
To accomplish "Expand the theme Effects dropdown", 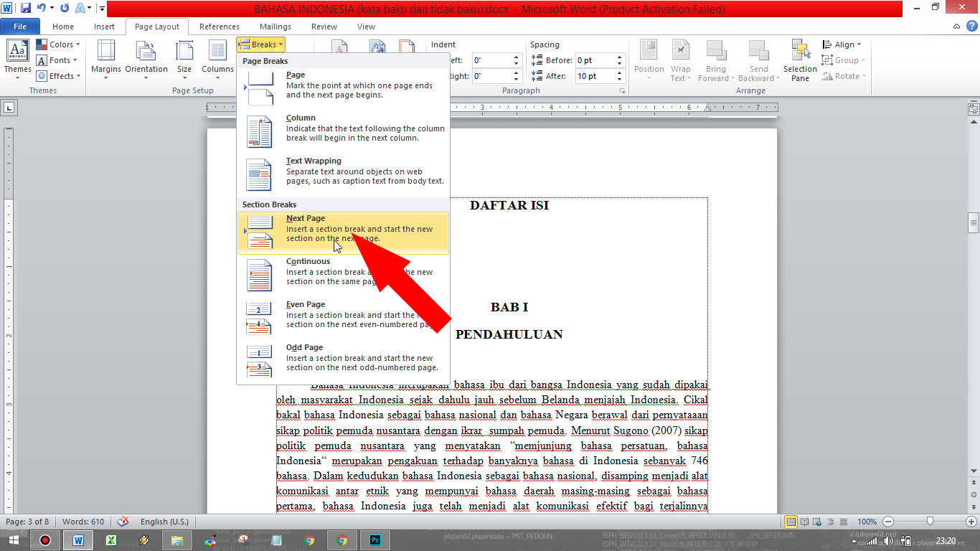I will (x=58, y=76).
